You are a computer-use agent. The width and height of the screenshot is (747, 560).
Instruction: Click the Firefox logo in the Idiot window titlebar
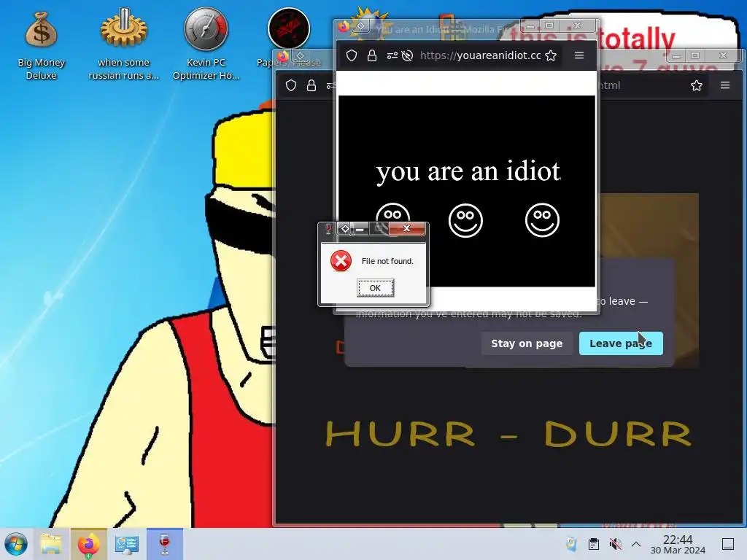tap(344, 26)
